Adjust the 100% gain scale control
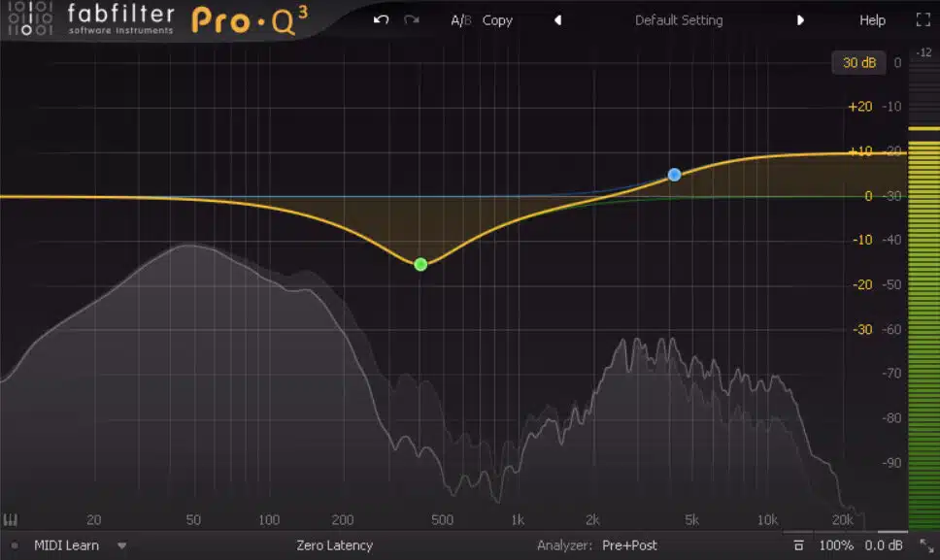The height and width of the screenshot is (560, 940). (836, 545)
